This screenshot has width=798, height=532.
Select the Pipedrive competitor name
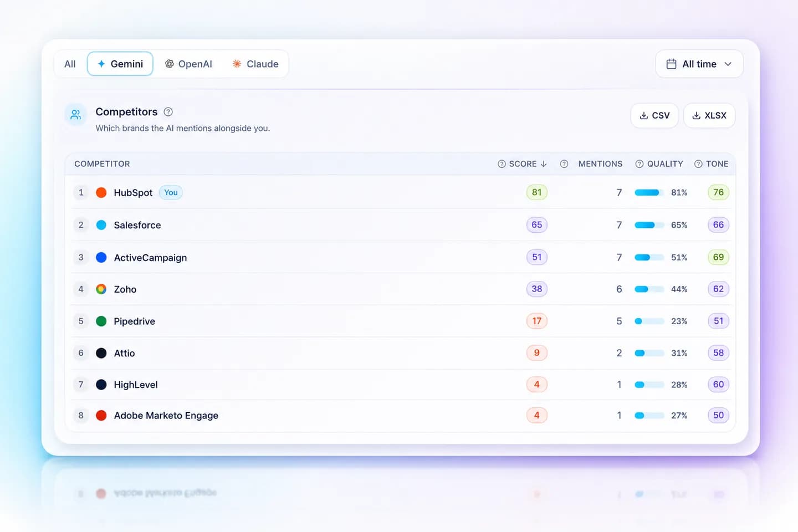tap(135, 321)
